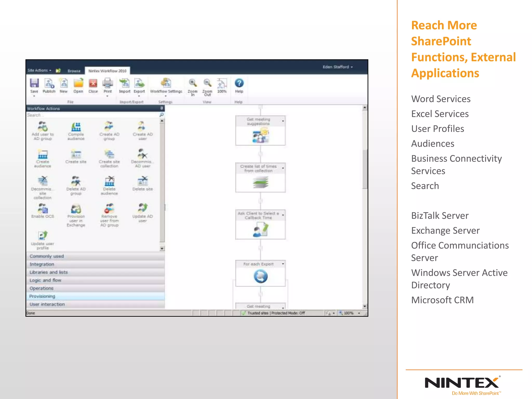Select Decommission site collection action
Image resolution: width=532 pixels, height=399 pixels.
point(43,188)
